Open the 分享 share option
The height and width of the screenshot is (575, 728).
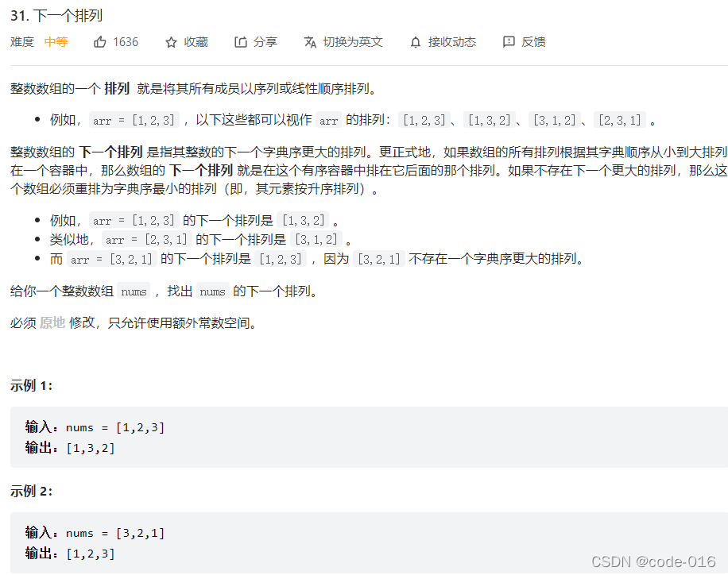click(265, 42)
